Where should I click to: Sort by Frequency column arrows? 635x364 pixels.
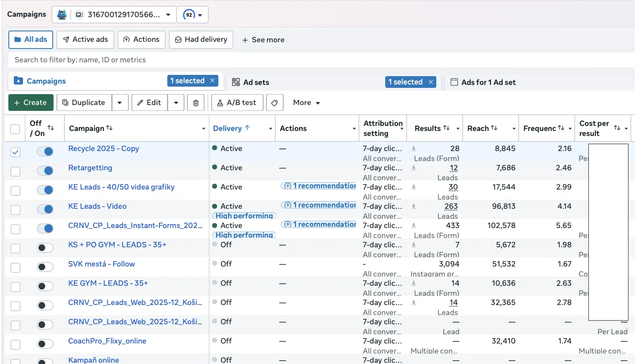point(561,128)
